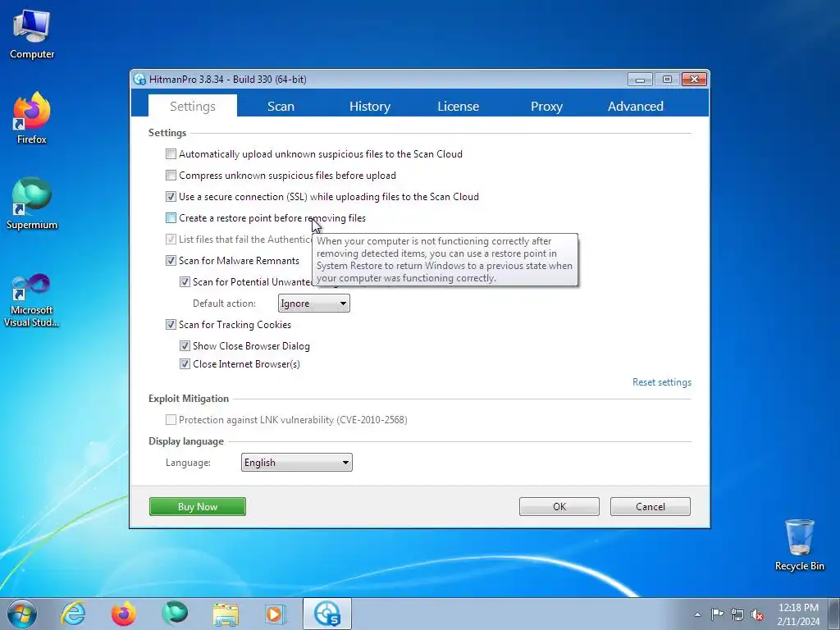Open Windows Media Player in taskbar
The image size is (840, 630).
276,614
